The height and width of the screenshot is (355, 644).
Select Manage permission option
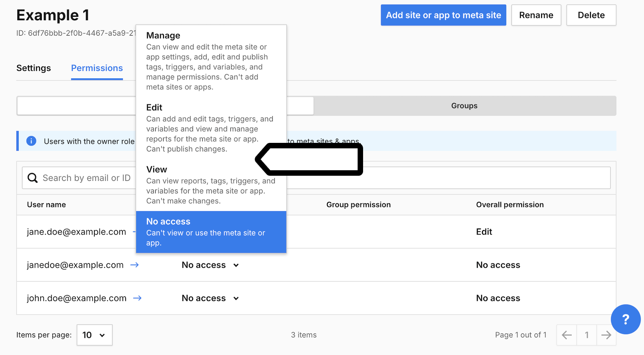[x=211, y=61]
